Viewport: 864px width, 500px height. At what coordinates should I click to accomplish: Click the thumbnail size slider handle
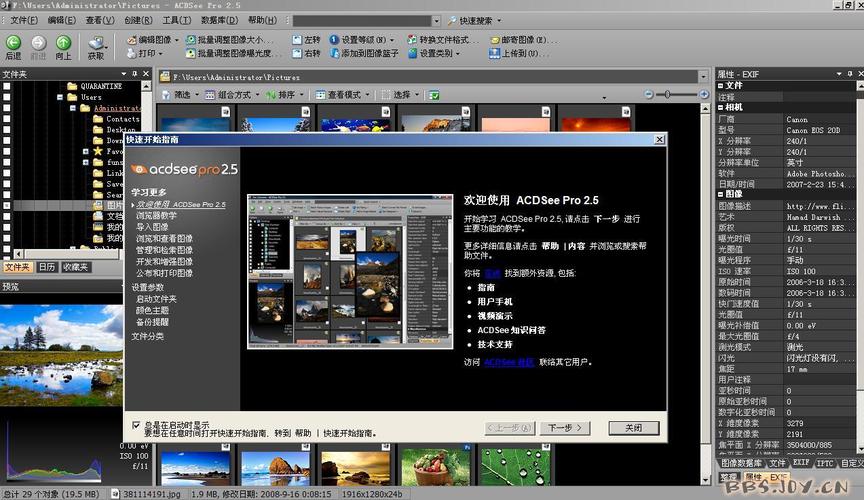(667, 94)
